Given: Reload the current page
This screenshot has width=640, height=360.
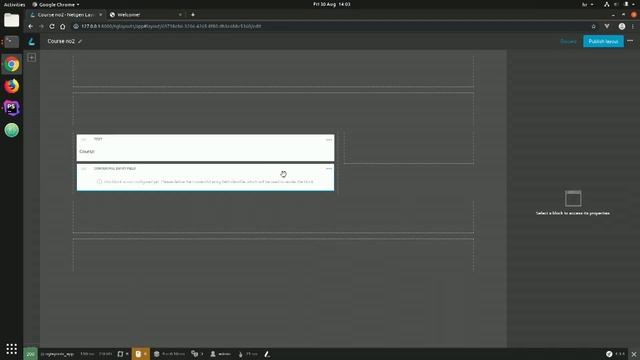Looking at the screenshot, I should click(52, 26).
